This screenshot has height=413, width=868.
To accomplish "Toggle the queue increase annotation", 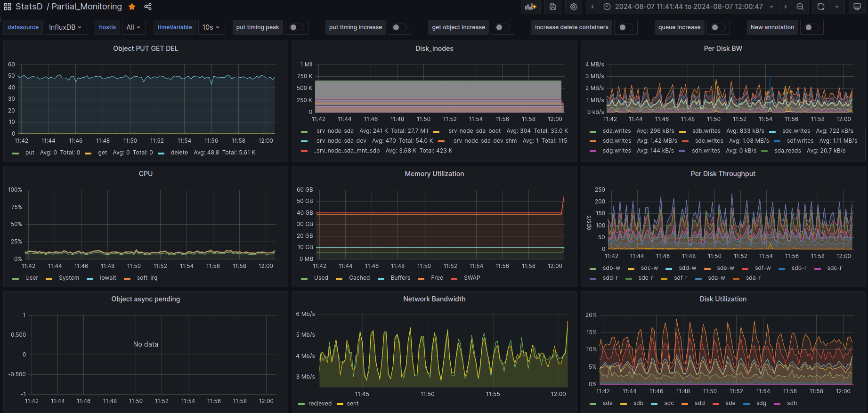I will (718, 27).
